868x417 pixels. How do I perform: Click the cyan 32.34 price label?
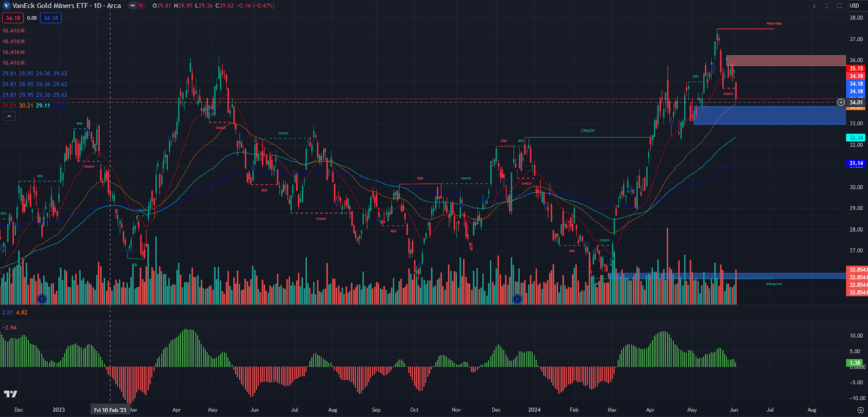tap(857, 138)
